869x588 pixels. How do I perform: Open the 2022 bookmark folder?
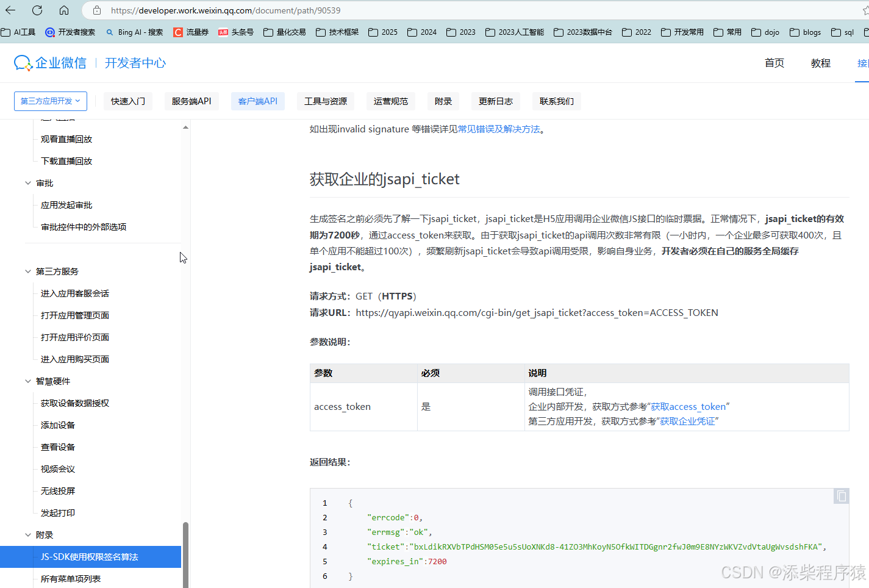click(x=637, y=32)
